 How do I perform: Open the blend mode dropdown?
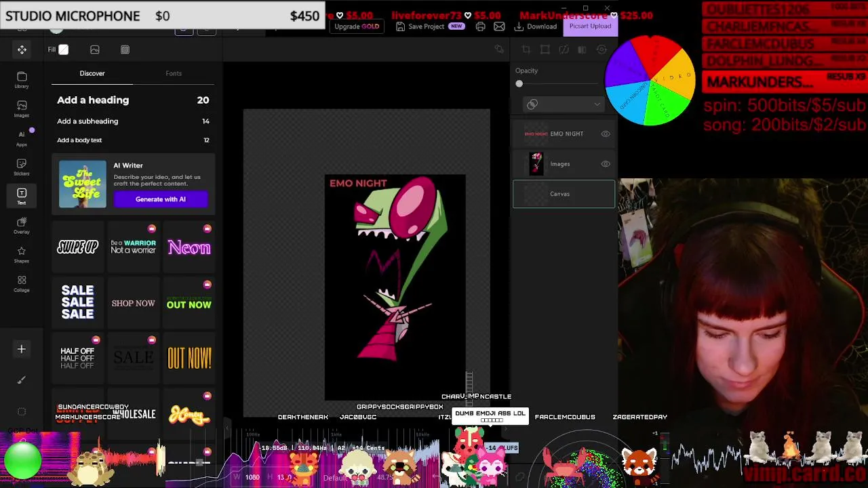[x=564, y=104]
